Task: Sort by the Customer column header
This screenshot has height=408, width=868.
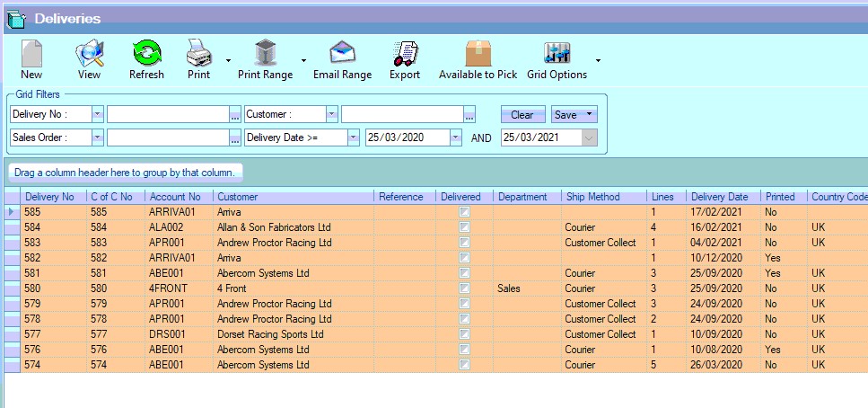Action: coord(293,197)
